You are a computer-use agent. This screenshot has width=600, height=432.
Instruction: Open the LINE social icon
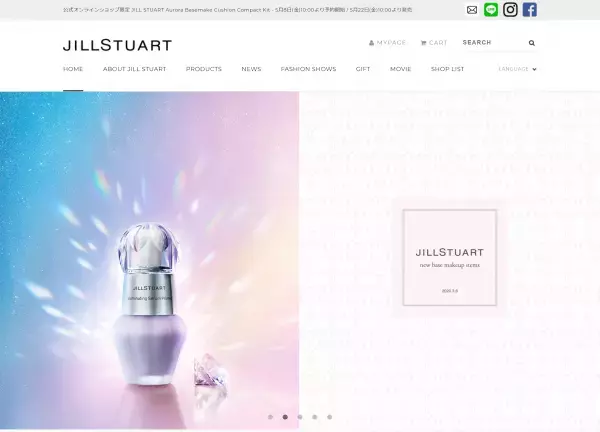coord(491,10)
